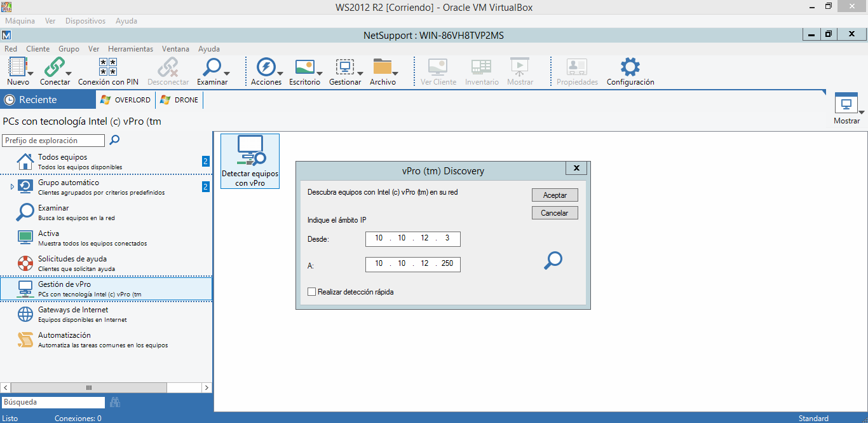Viewport: 868px width, 423px height.
Task: Open the Examinar toolbar dropdown arrow
Action: coord(226,73)
